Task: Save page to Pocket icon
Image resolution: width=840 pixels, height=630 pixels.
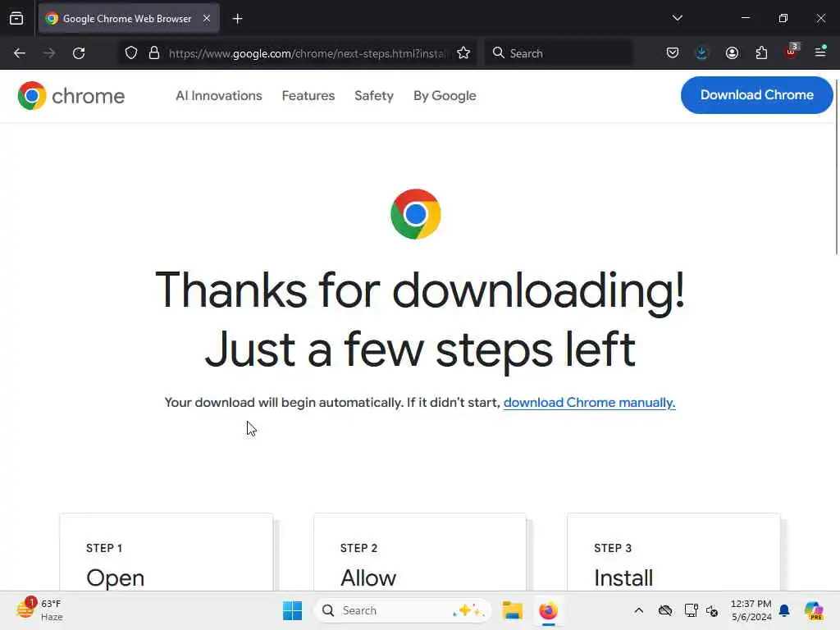Action: 673,53
